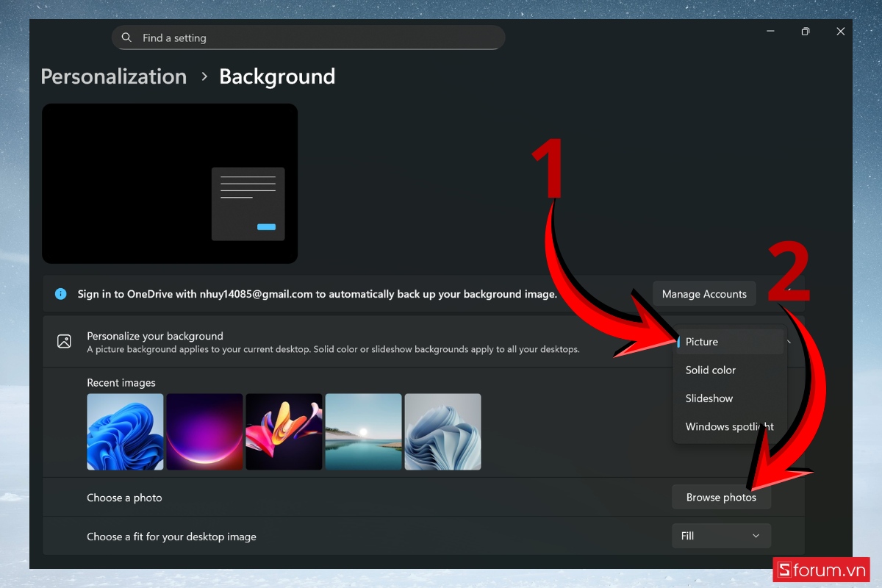Select the pale blue bloom wallpaper thumbnail

[443, 431]
